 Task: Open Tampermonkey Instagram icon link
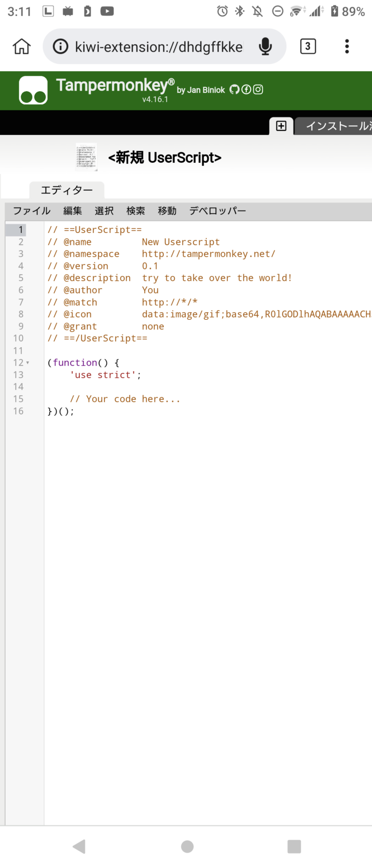(x=258, y=89)
